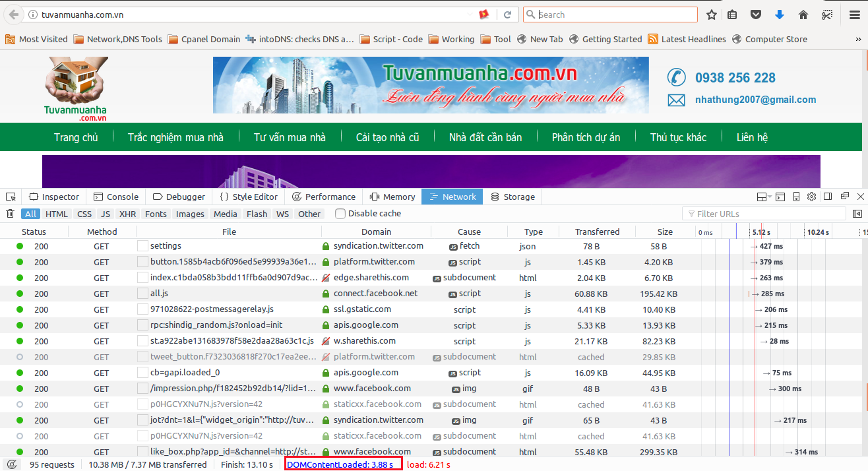Filter requests by Flash
The width and height of the screenshot is (868, 471).
(257, 214)
